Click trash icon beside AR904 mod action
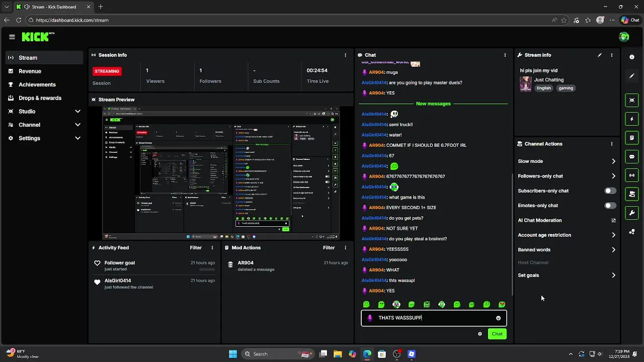The width and height of the screenshot is (644, 362). click(x=230, y=264)
